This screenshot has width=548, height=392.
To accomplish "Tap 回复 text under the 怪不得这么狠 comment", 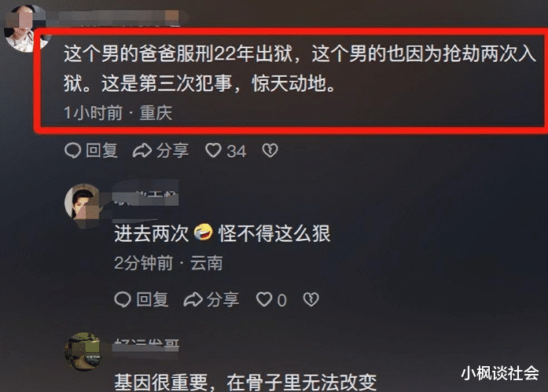I will (152, 299).
